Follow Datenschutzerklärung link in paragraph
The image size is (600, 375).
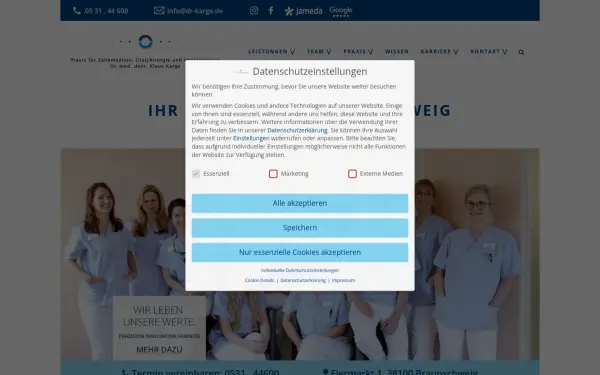click(297, 130)
